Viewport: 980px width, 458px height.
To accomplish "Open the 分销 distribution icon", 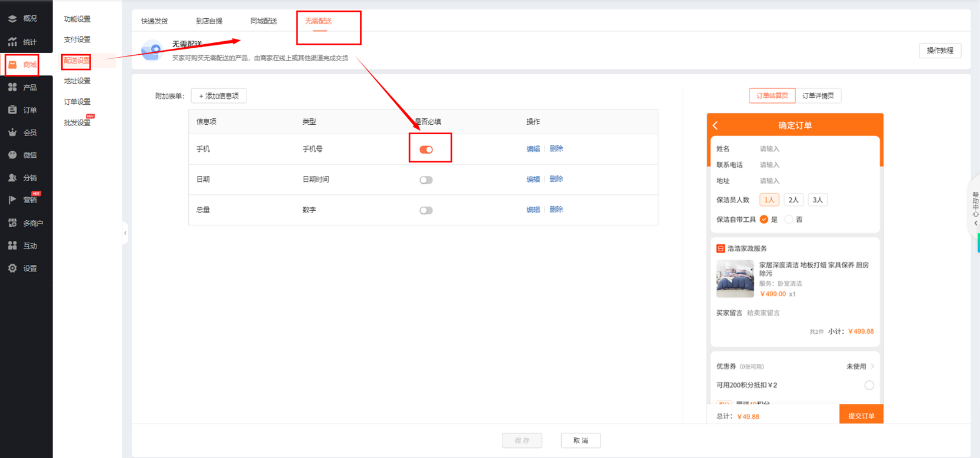I will 12,178.
